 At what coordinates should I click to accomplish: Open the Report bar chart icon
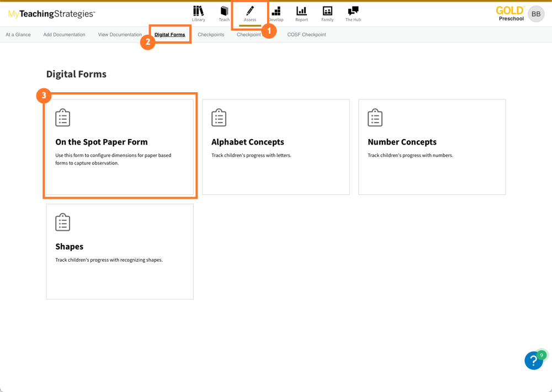(x=301, y=11)
